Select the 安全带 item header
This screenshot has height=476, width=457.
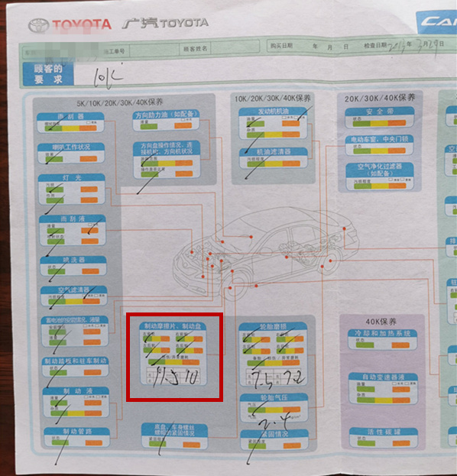pyautogui.click(x=380, y=112)
